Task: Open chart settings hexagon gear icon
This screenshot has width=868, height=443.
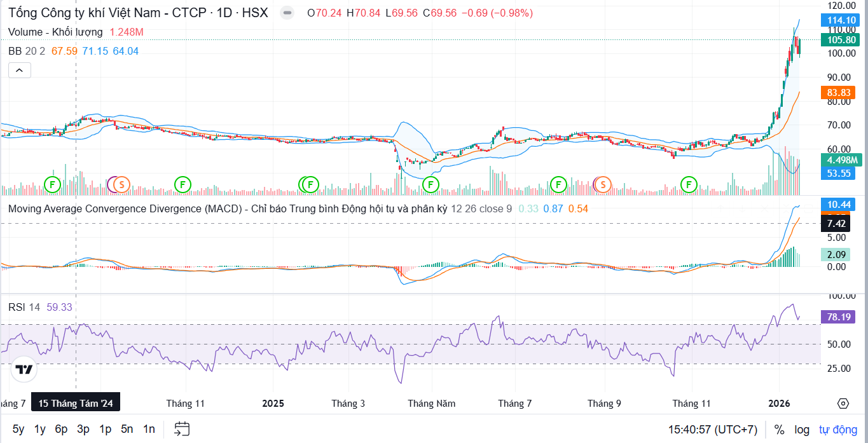Action: tap(843, 404)
